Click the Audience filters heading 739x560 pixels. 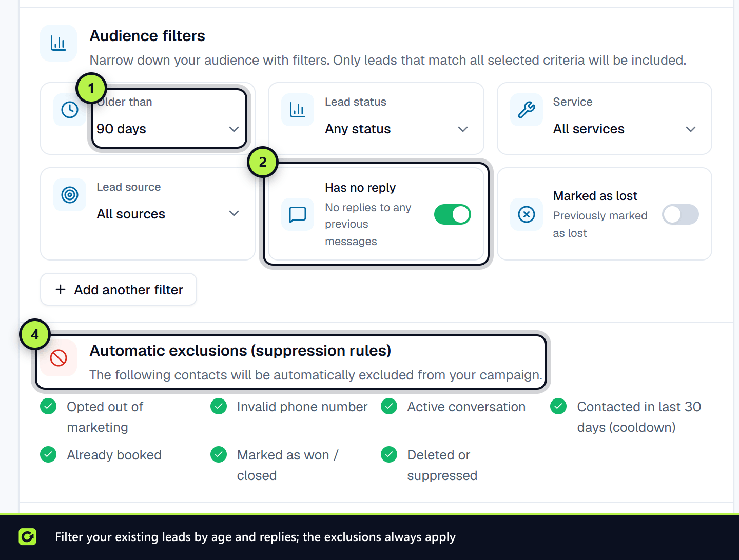tap(147, 36)
